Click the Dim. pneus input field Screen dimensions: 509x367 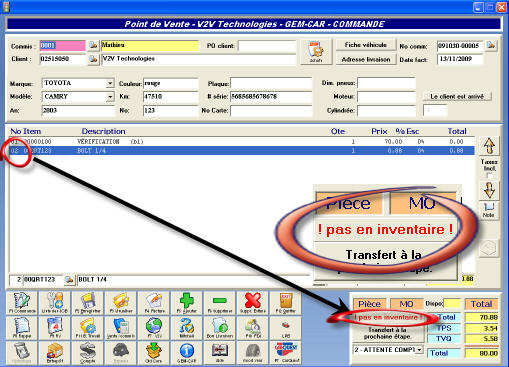[x=386, y=83]
